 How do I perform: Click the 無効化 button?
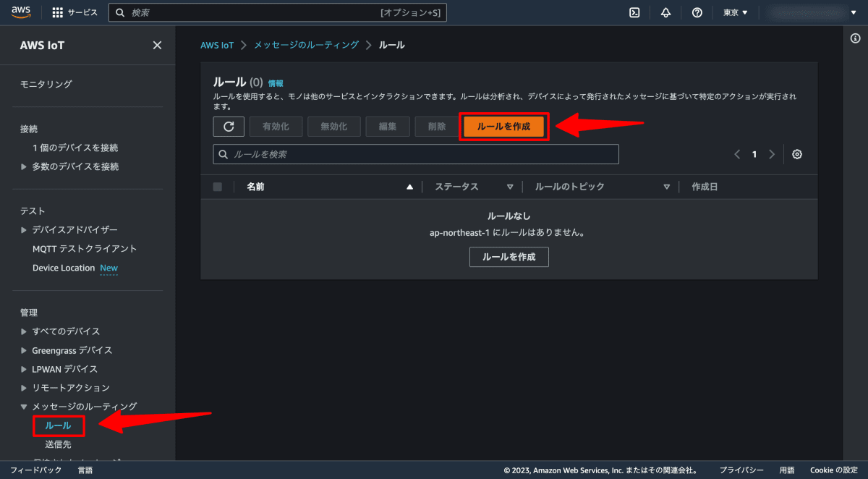tap(334, 127)
